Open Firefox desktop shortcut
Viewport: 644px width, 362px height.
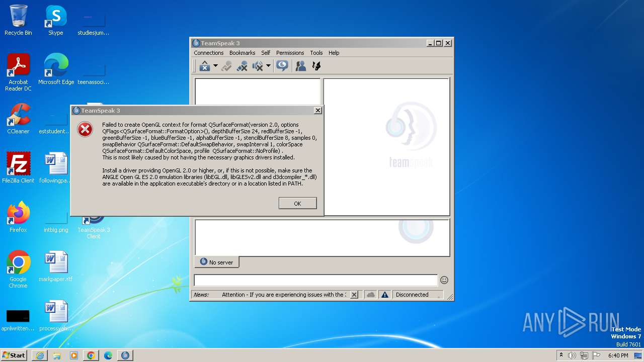pos(18,217)
